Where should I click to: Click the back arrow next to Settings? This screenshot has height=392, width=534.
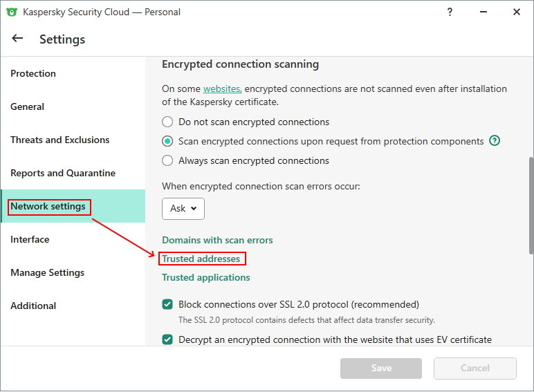(17, 39)
